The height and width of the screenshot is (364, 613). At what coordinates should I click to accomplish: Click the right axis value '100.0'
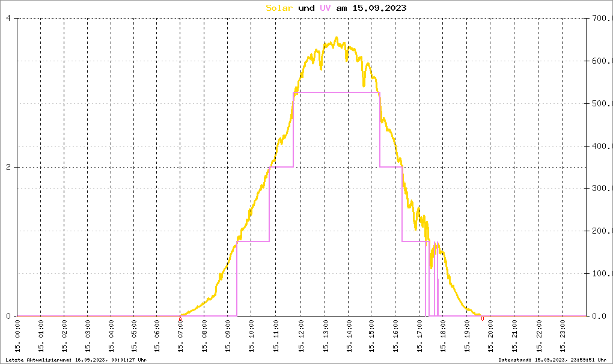(x=602, y=273)
